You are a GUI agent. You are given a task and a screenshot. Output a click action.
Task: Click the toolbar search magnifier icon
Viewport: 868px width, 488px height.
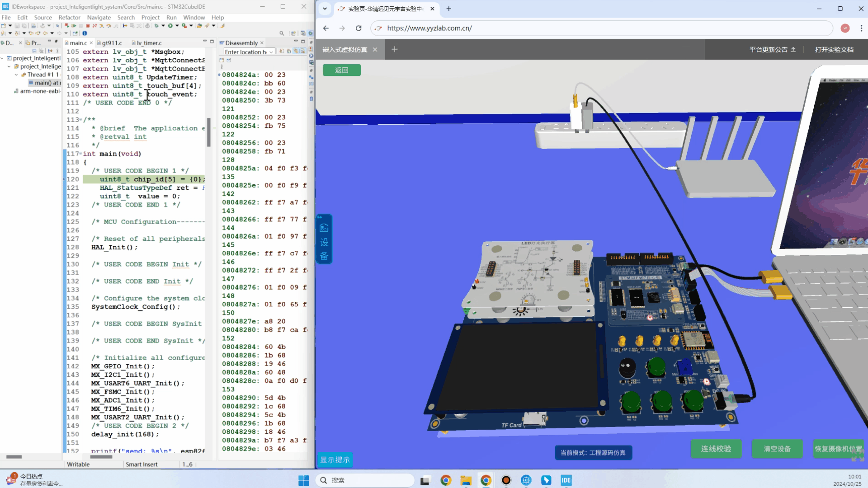tap(282, 33)
